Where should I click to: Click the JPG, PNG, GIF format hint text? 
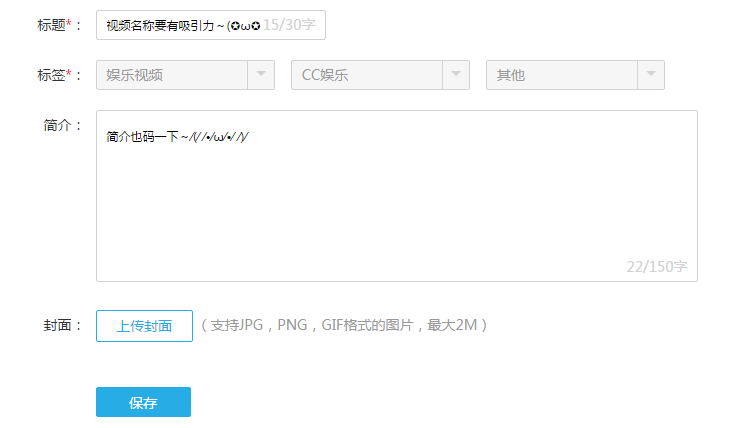tap(345, 325)
